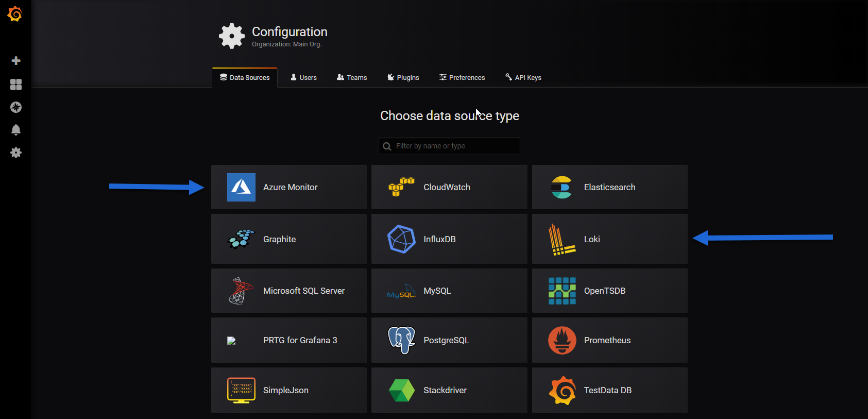Click the TestData DB Grafana icon

pyautogui.click(x=562, y=390)
